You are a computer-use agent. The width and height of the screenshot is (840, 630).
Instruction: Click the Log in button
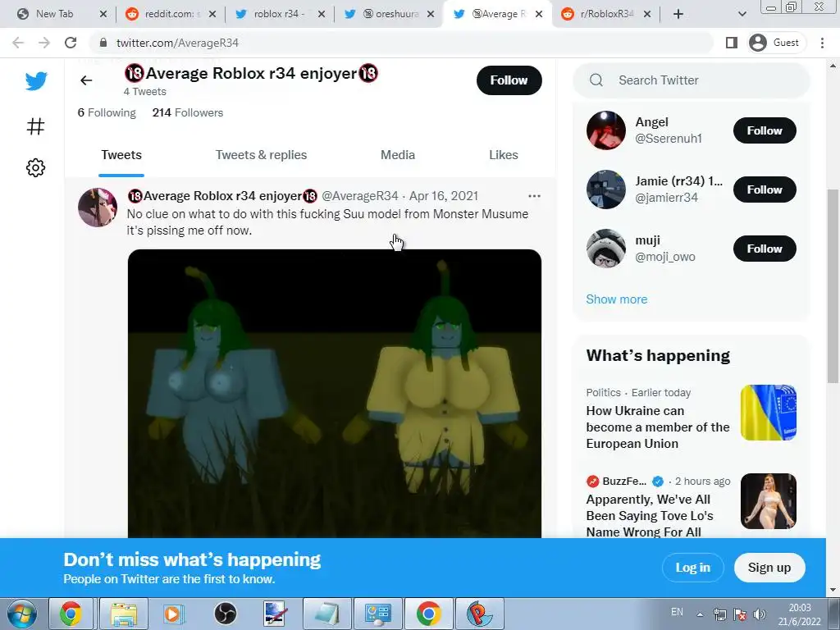[692, 568]
